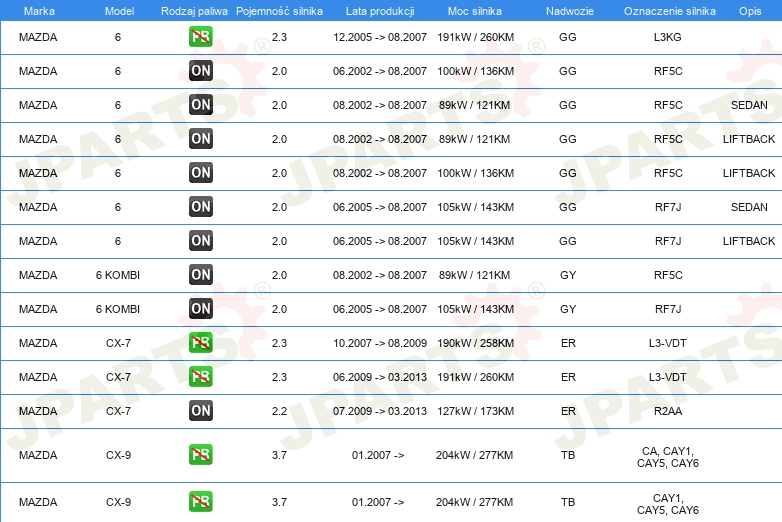Click the diesel ON icon in the 06.2002 row
Screen dimensions: 782x522
pos(200,71)
